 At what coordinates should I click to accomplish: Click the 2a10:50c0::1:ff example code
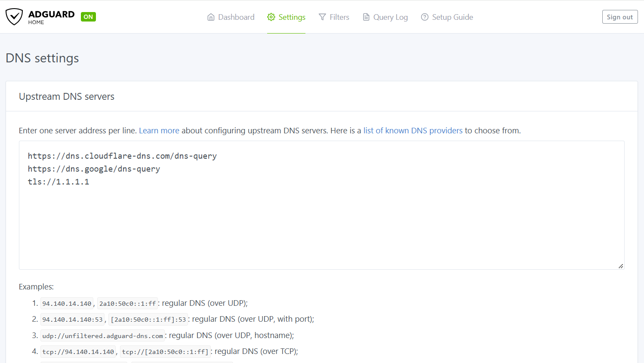pyautogui.click(x=128, y=303)
